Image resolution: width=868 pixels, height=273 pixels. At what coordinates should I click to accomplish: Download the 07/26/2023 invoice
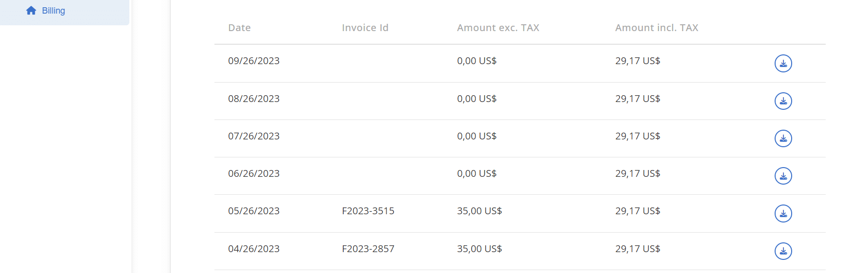(783, 138)
